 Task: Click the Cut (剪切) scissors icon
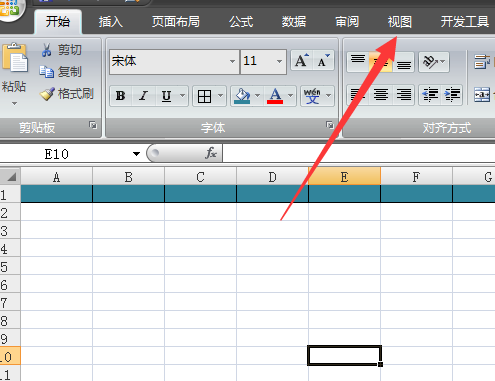pyautogui.click(x=46, y=50)
